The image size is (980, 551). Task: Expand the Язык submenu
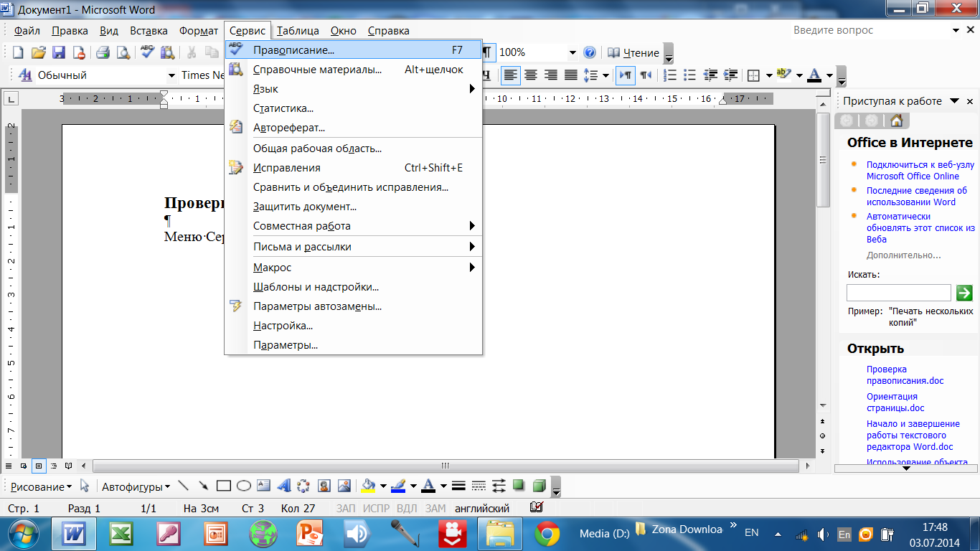(x=353, y=89)
